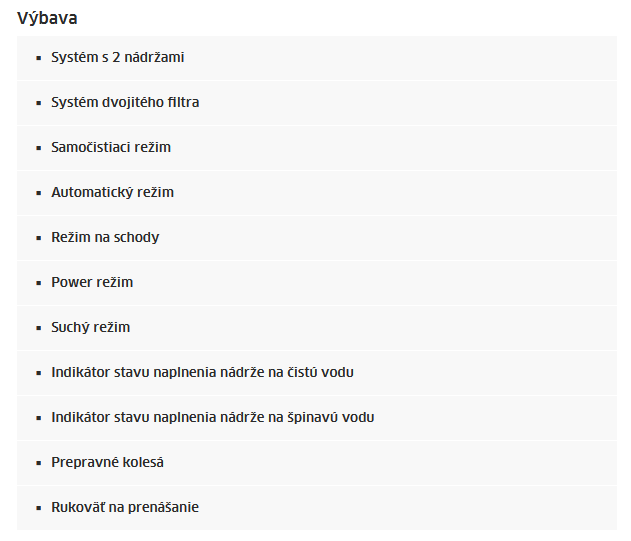
Task: Click indicator text for čistú vodu tank
Action: click(202, 372)
